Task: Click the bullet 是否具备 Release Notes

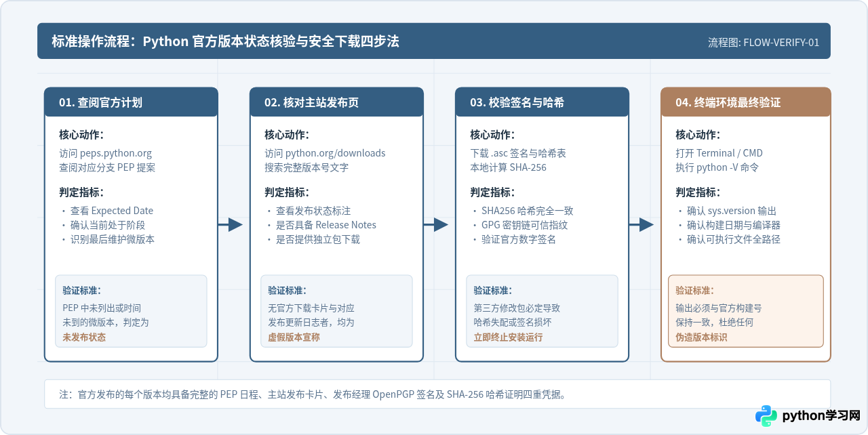Action: click(x=326, y=225)
